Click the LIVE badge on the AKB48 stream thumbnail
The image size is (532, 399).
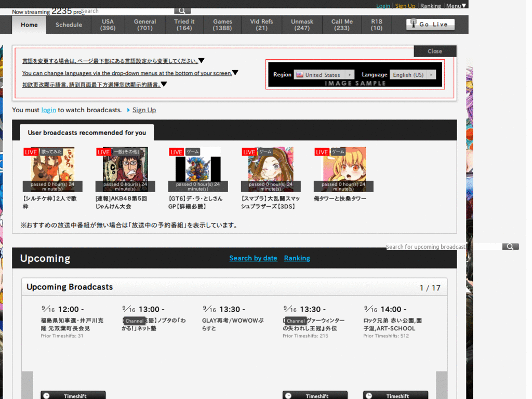click(x=103, y=152)
